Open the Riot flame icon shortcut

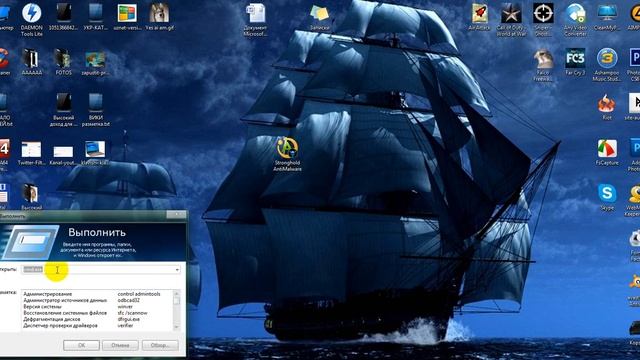coord(607,107)
